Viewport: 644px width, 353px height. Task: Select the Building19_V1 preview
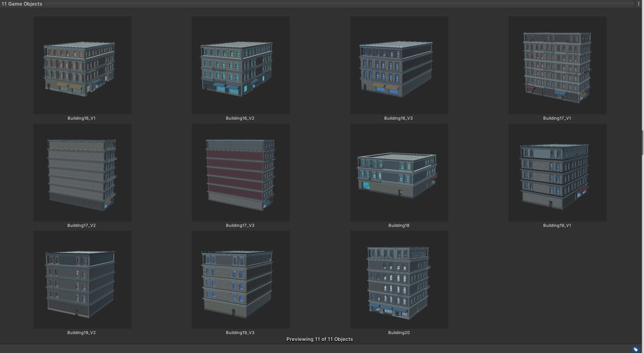(x=558, y=172)
